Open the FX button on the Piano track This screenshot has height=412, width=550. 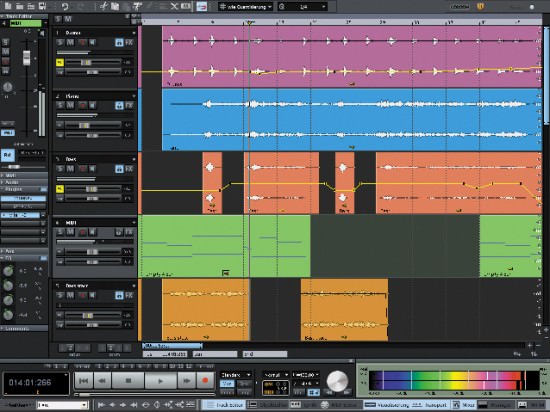pyautogui.click(x=129, y=105)
